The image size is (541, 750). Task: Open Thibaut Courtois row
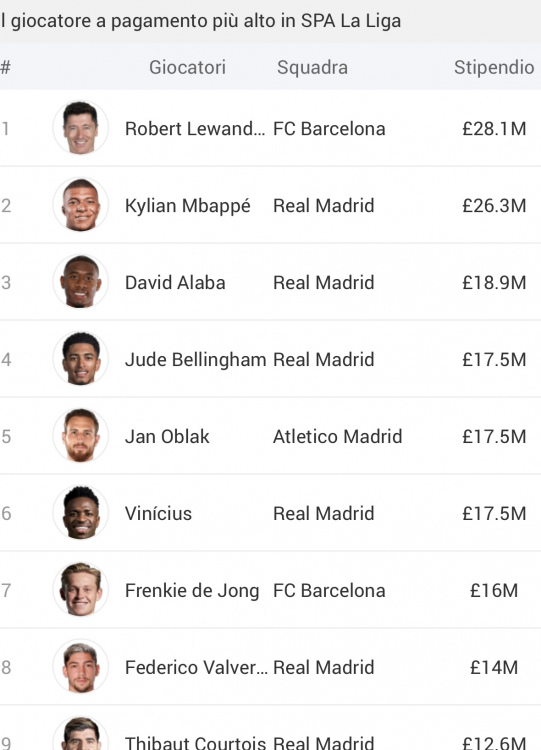270,728
